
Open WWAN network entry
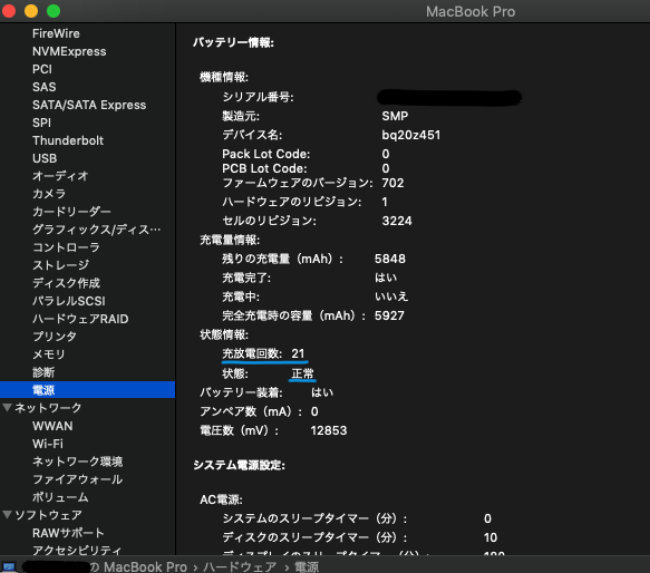(x=53, y=426)
